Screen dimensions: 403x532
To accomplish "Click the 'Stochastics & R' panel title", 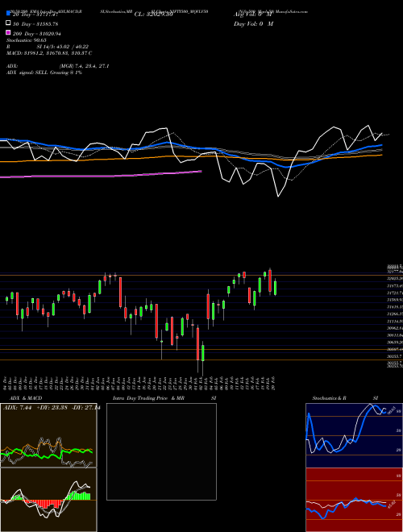I will 329,398.
